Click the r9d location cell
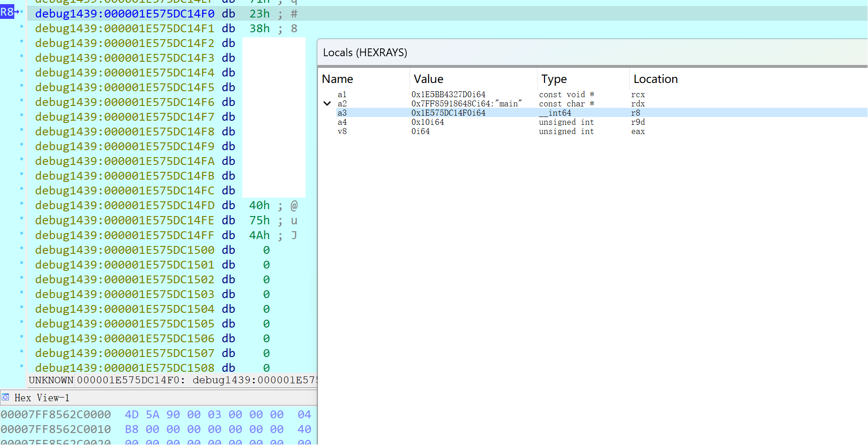The width and height of the screenshot is (868, 445). point(638,122)
